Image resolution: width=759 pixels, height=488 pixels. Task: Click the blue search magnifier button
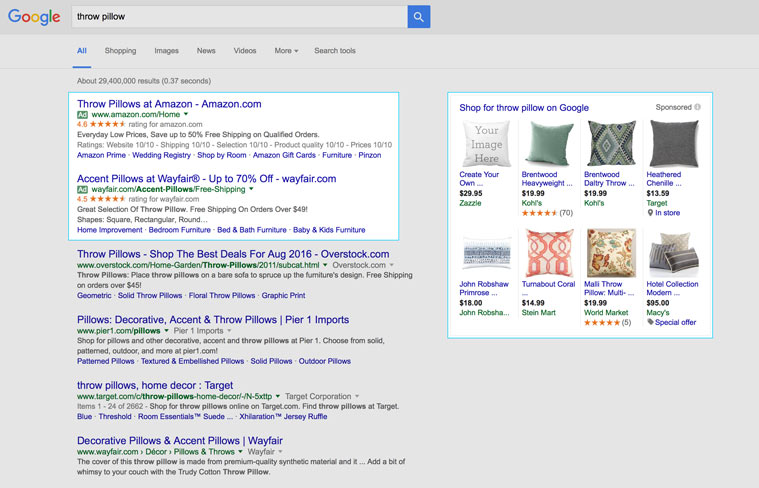tap(419, 17)
